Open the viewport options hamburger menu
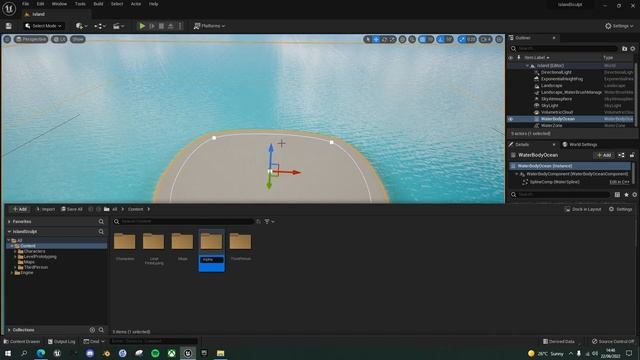Viewport: 640px width, 360px height. (7, 39)
